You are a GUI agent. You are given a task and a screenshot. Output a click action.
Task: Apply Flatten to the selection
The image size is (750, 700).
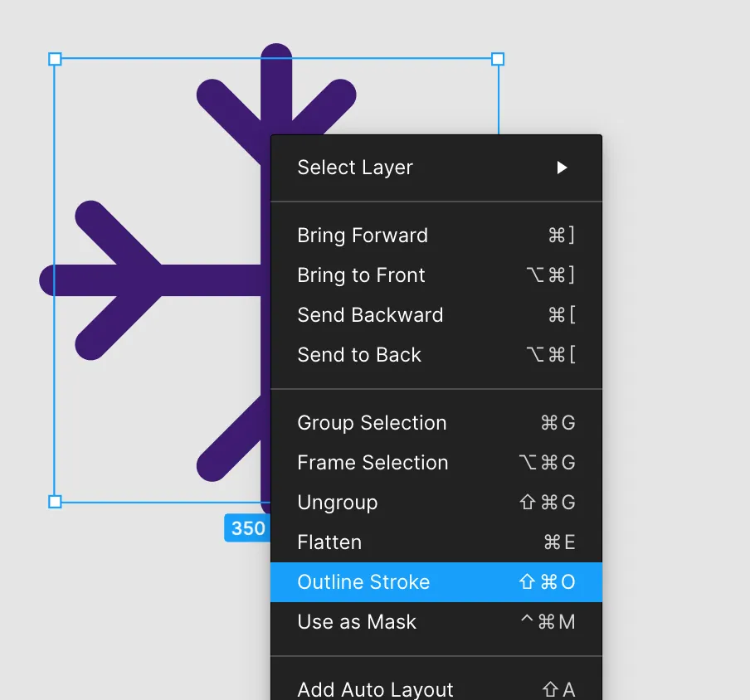[x=329, y=542]
